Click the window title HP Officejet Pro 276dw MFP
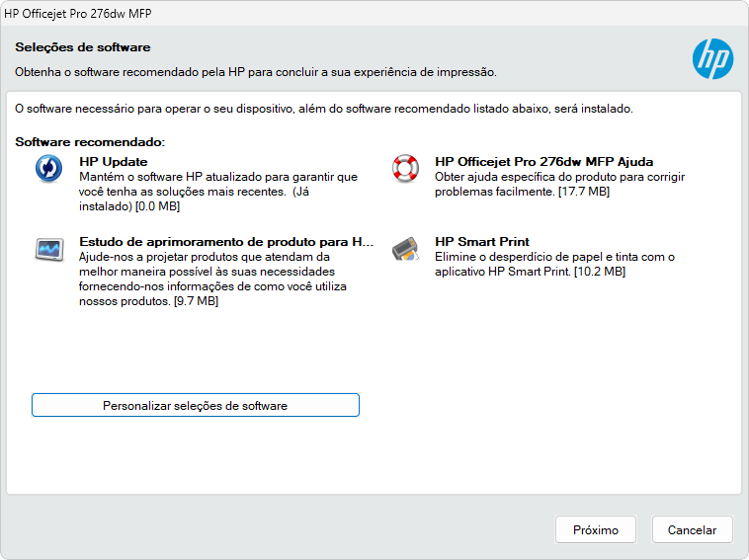This screenshot has width=749, height=560. click(79, 14)
